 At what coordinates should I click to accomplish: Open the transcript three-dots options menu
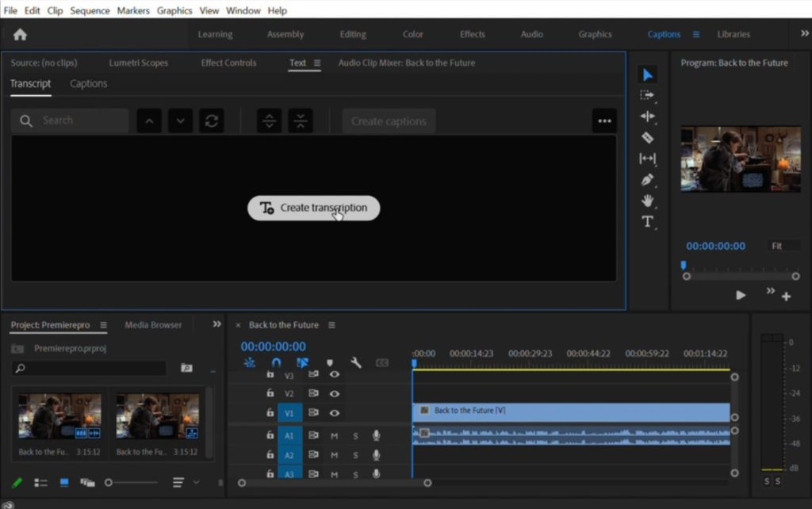(604, 121)
